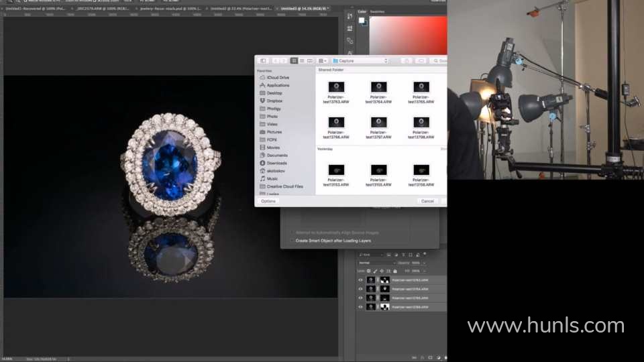The width and height of the screenshot is (644, 362).
Task: Open the Swatches panel tab
Action: point(378,11)
